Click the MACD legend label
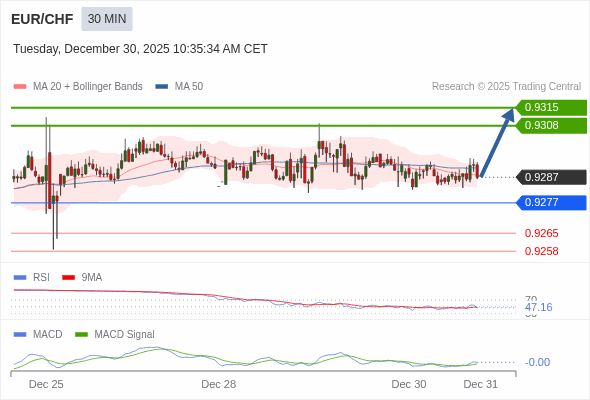The image size is (590, 400). 48,335
